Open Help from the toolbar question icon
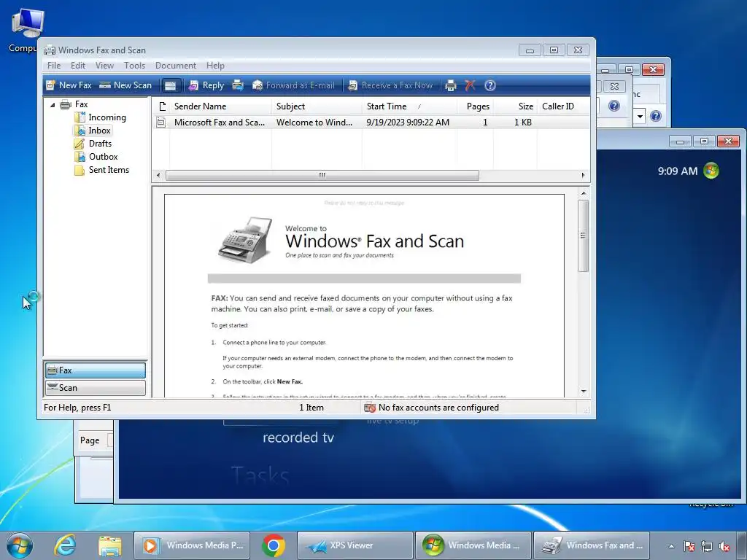The image size is (747, 560). [x=490, y=85]
